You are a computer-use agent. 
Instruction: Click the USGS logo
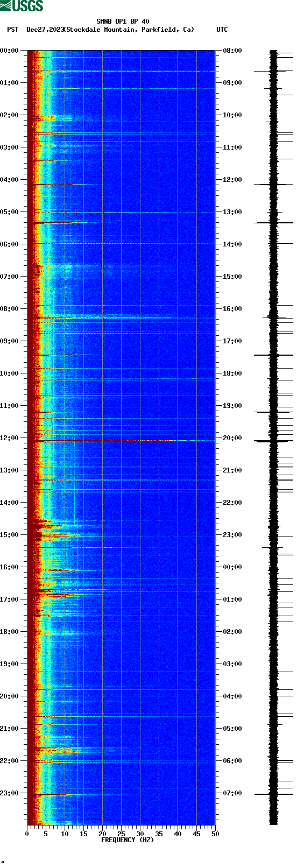[x=22, y=6]
